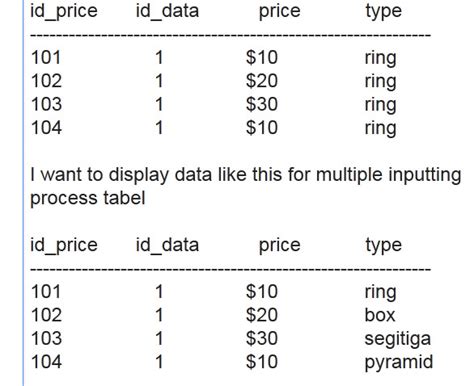Click the id_price header in second table
Viewport: 474px width, 386px height.
[x=64, y=246]
